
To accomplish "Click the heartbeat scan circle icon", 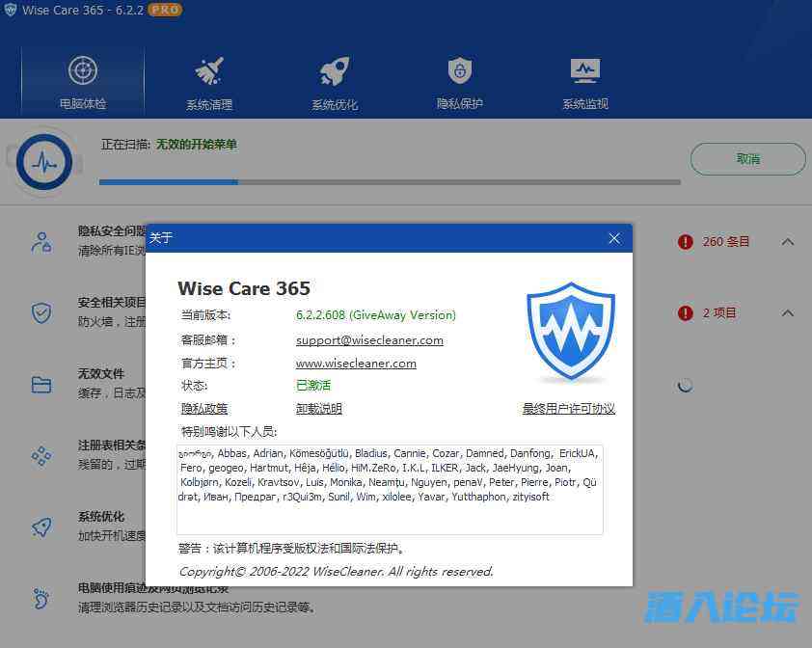I will [44, 162].
